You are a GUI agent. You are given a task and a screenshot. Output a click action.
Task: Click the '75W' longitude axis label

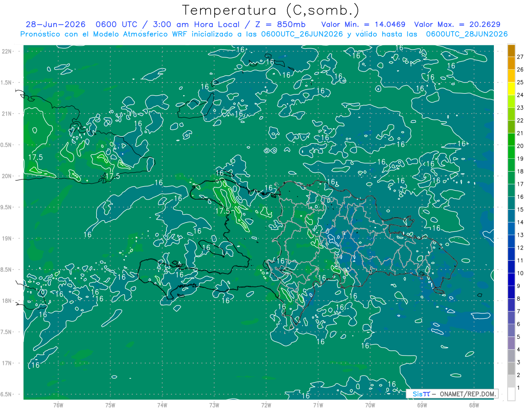pos(110,405)
